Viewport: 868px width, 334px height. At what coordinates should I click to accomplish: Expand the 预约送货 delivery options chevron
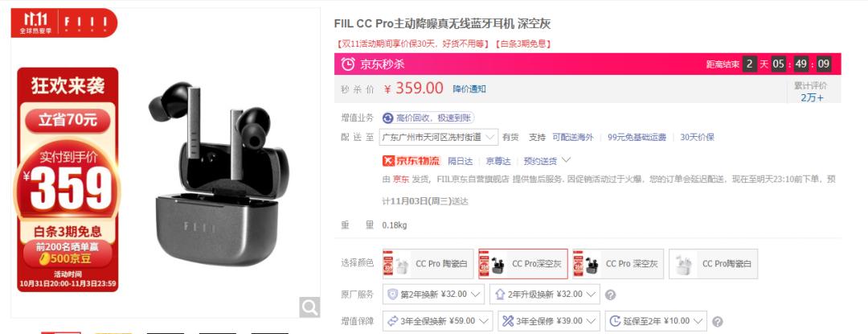pyautogui.click(x=566, y=161)
